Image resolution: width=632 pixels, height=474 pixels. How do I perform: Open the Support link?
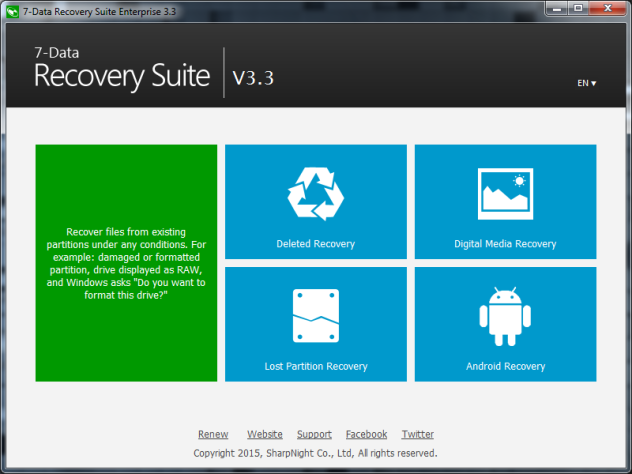coord(314,434)
